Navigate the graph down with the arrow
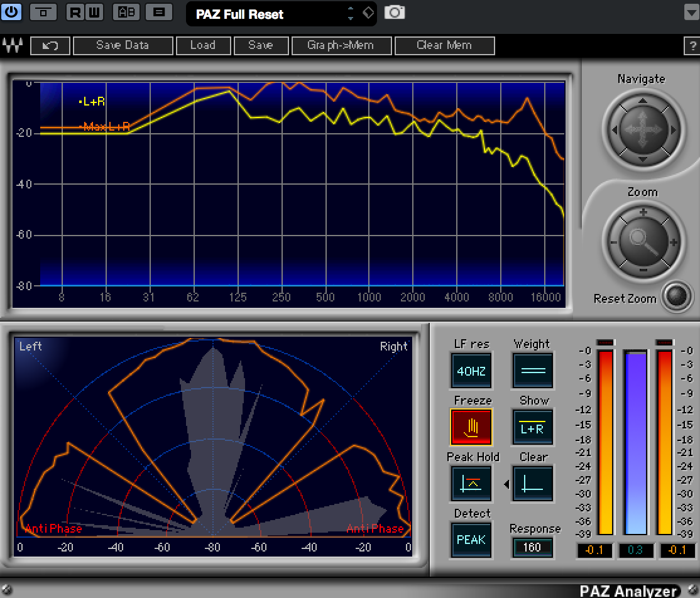The image size is (700, 598). coord(642,160)
